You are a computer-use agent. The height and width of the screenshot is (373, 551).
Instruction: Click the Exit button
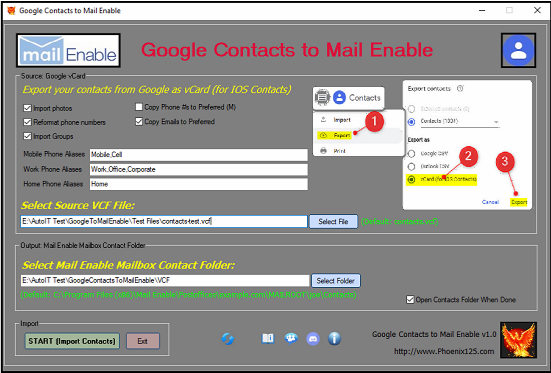click(x=143, y=341)
